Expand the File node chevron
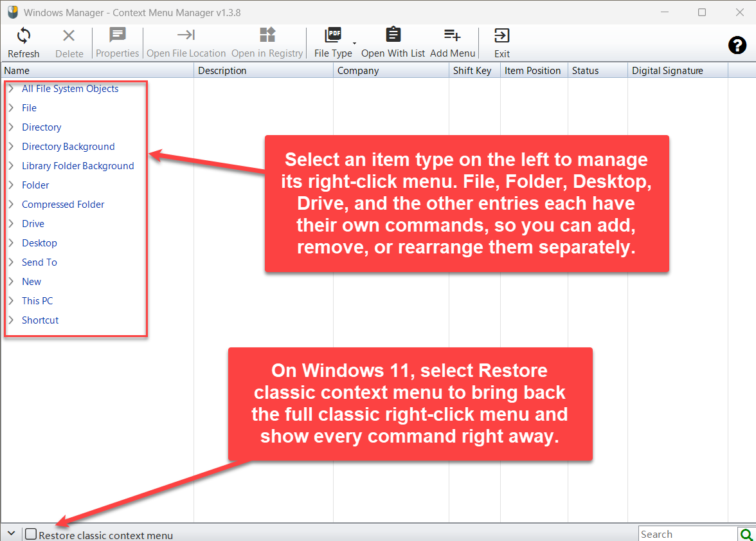 pyautogui.click(x=11, y=107)
